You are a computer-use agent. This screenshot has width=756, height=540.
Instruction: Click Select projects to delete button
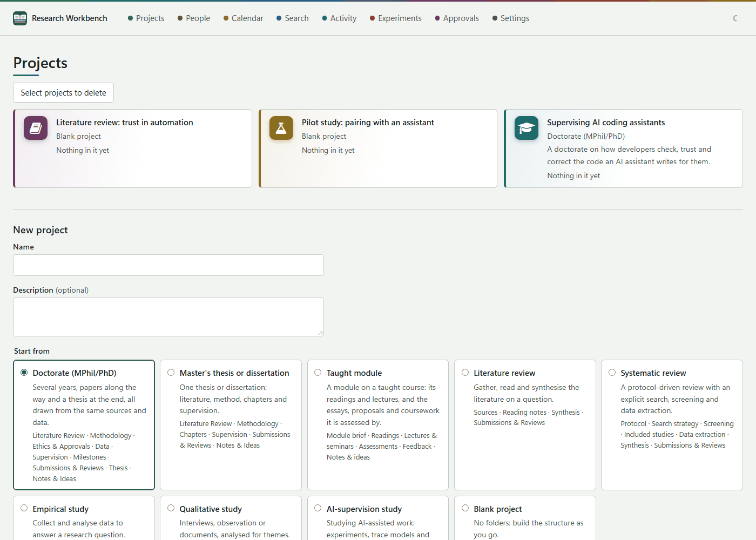pyautogui.click(x=63, y=93)
